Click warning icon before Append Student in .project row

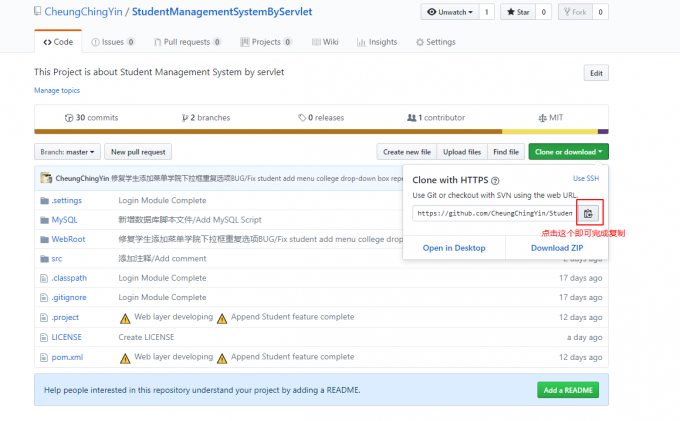222,319
